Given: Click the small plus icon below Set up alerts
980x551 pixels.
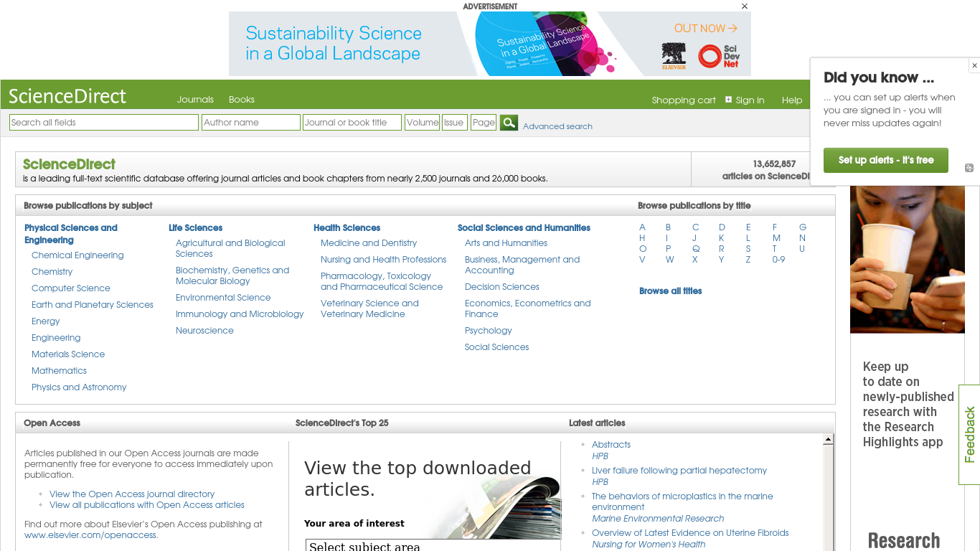Looking at the screenshot, I should tap(969, 167).
